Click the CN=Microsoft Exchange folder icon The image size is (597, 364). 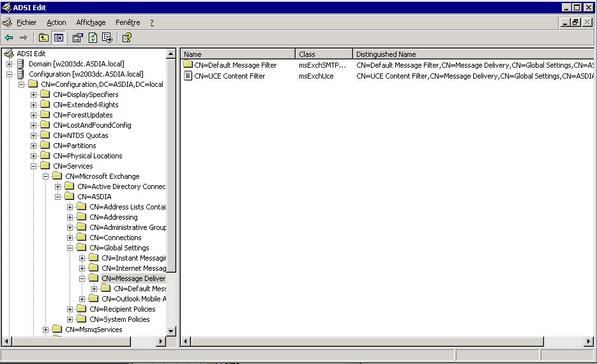click(x=57, y=176)
